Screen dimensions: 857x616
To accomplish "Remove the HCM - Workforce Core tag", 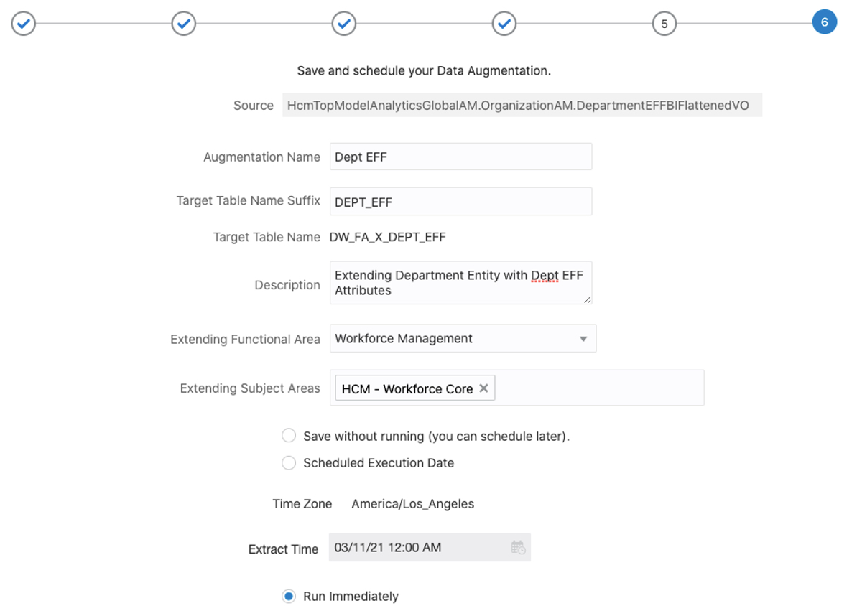I will tap(484, 388).
